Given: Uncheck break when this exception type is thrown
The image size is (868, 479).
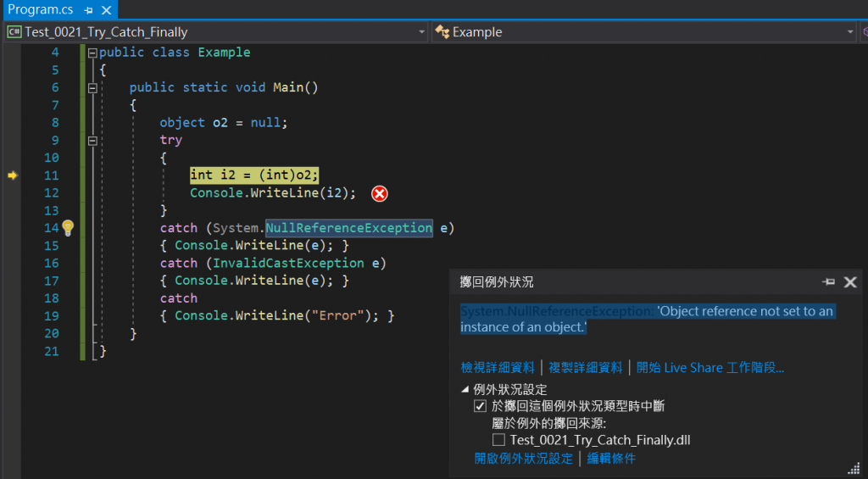Looking at the screenshot, I should click(480, 406).
